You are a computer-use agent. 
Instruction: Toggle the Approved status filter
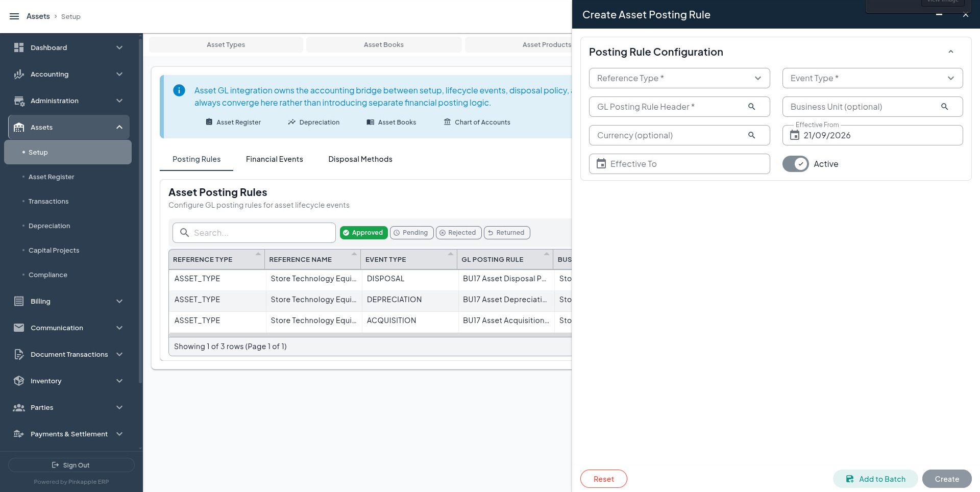pos(363,233)
